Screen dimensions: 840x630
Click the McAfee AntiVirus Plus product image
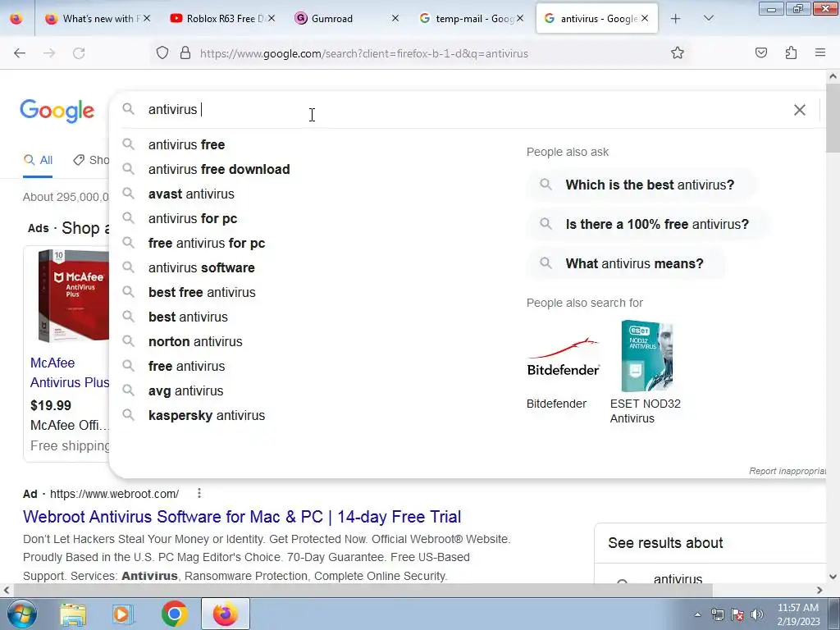[x=73, y=295]
